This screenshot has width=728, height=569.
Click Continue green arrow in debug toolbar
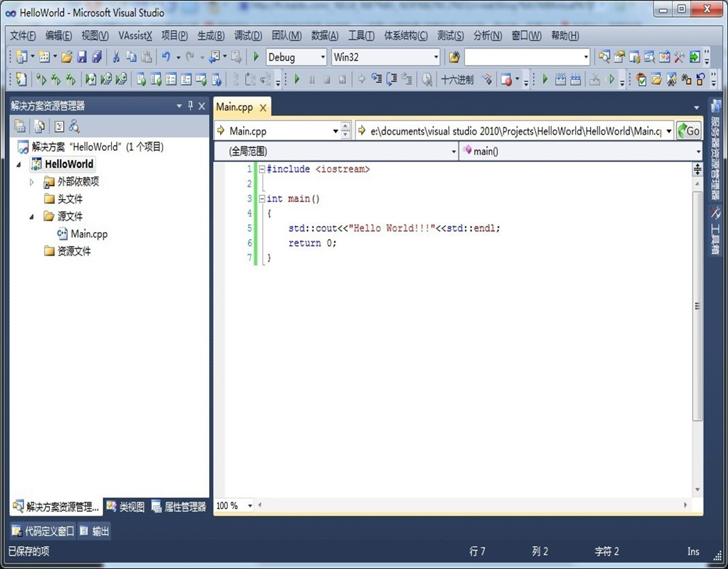tap(297, 79)
